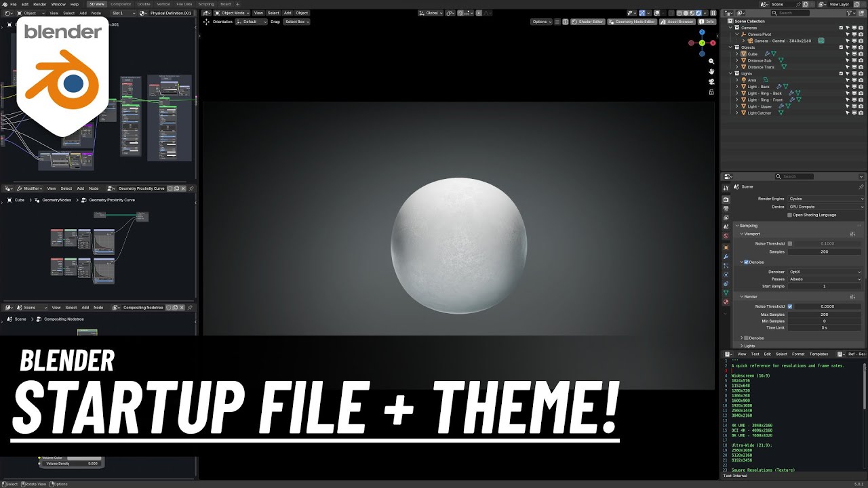Open Denoiser dropdown showing OptiX

point(826,272)
